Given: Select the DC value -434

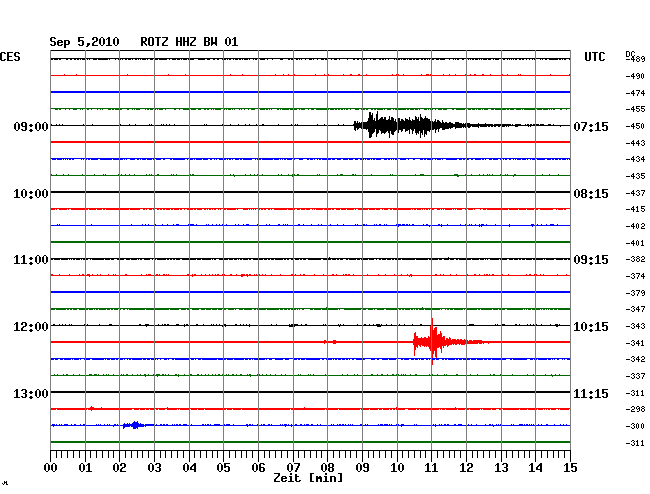Looking at the screenshot, I should 635,160.
